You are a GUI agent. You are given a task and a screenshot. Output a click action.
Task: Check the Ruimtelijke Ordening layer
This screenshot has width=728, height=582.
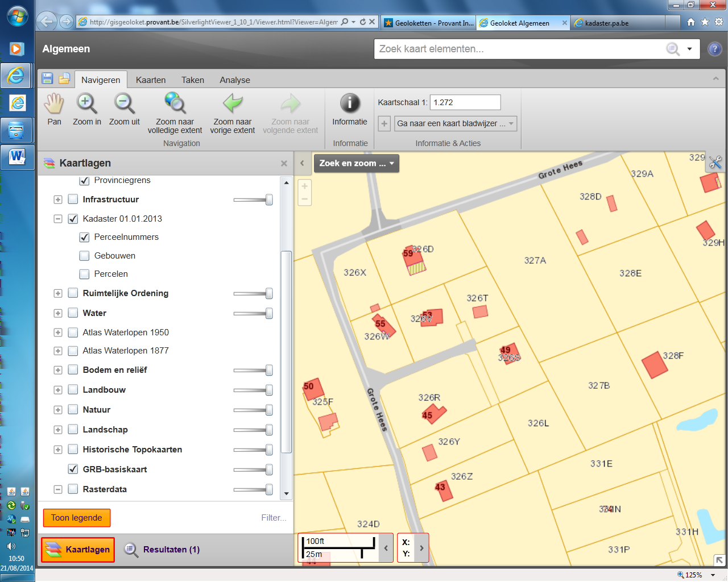(x=73, y=293)
